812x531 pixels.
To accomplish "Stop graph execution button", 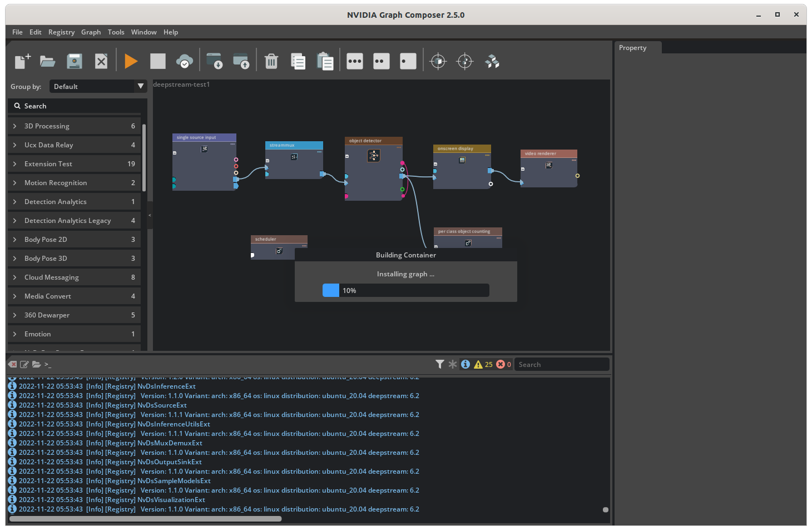I will [158, 61].
